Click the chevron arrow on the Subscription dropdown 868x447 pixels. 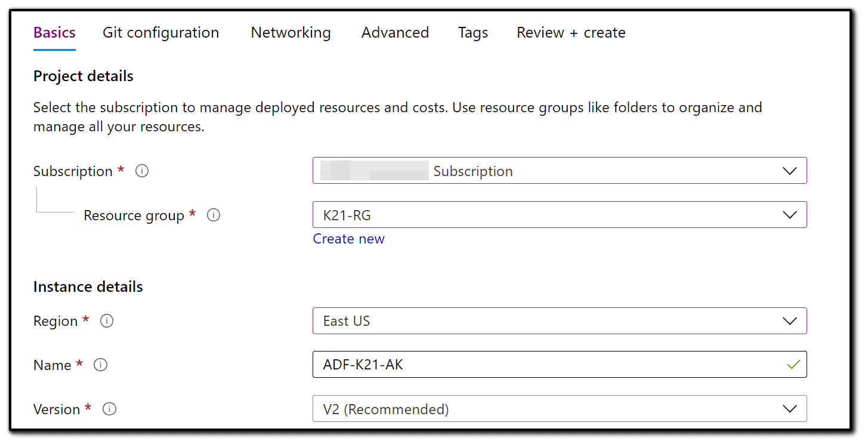[x=789, y=171]
